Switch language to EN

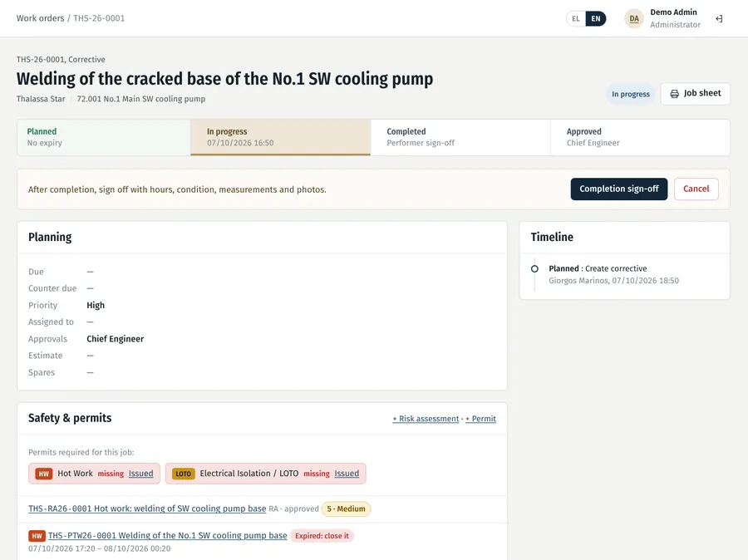pos(596,18)
